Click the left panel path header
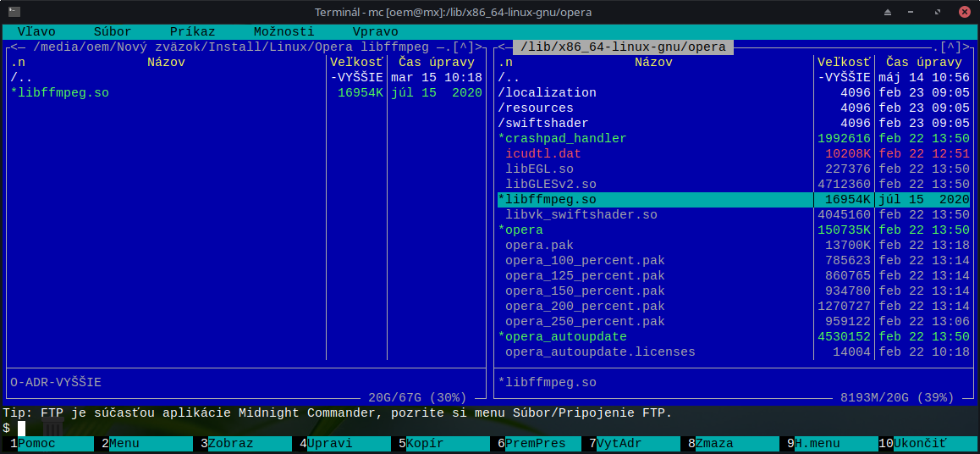 tap(231, 47)
